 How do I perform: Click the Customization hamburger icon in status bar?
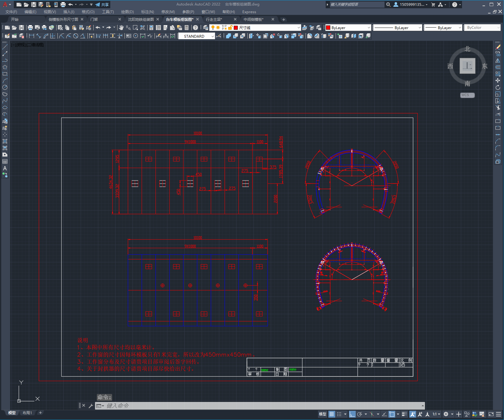[x=498, y=414]
